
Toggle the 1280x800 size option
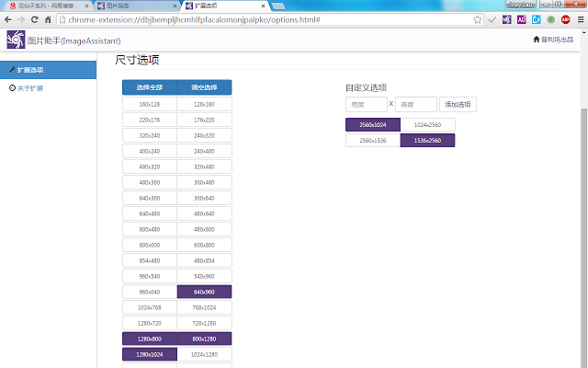[x=150, y=339]
